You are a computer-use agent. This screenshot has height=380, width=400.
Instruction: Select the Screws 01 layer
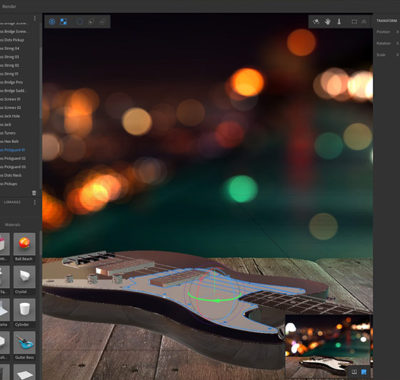(11, 99)
